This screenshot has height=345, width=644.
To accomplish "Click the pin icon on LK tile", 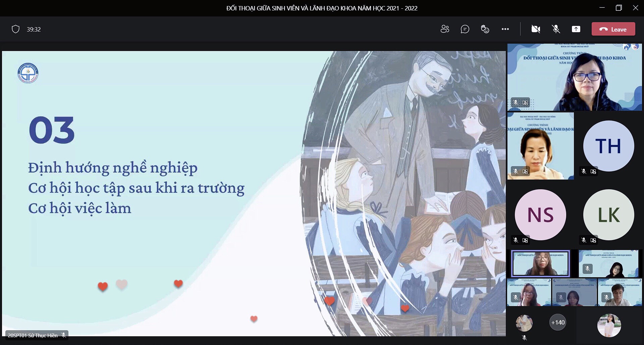I will [x=593, y=240].
